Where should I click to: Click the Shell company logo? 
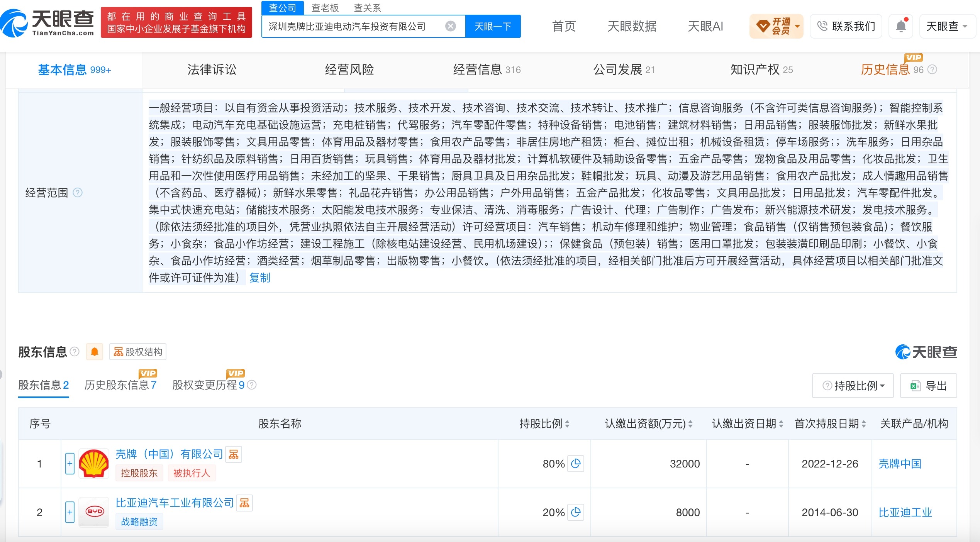tap(94, 464)
